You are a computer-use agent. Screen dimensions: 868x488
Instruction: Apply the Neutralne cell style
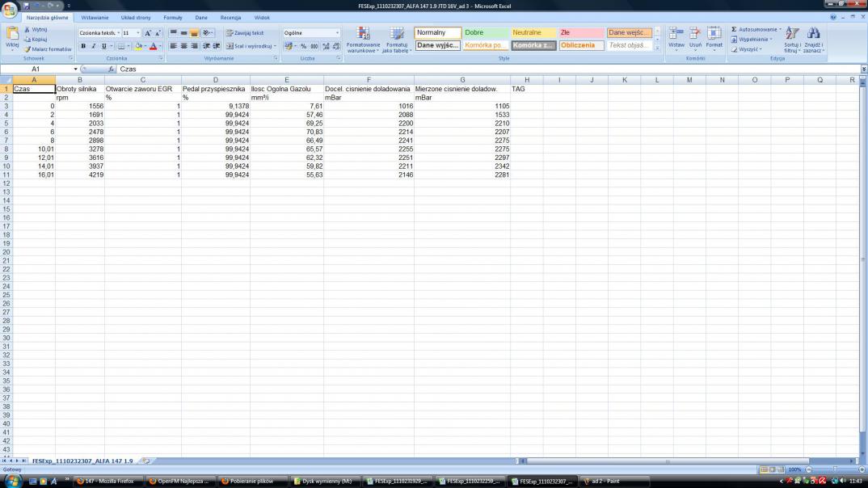point(533,32)
